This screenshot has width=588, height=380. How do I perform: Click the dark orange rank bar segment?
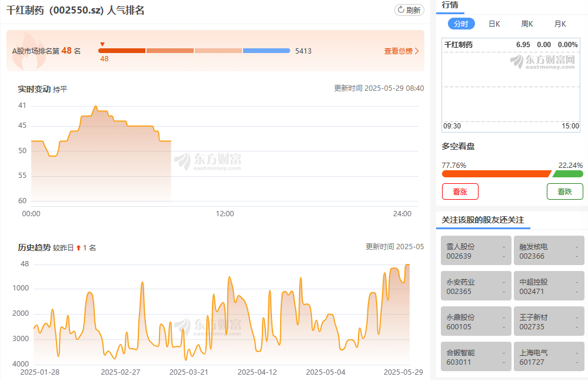point(122,51)
